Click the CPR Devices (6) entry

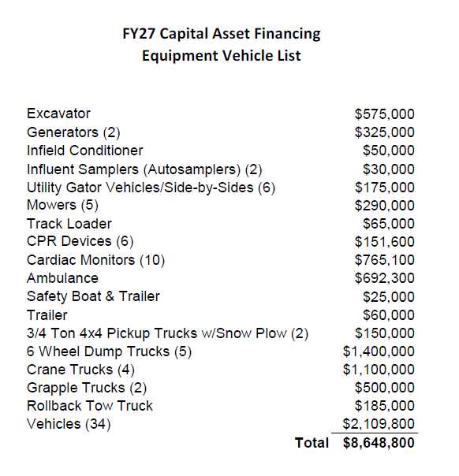click(x=80, y=242)
